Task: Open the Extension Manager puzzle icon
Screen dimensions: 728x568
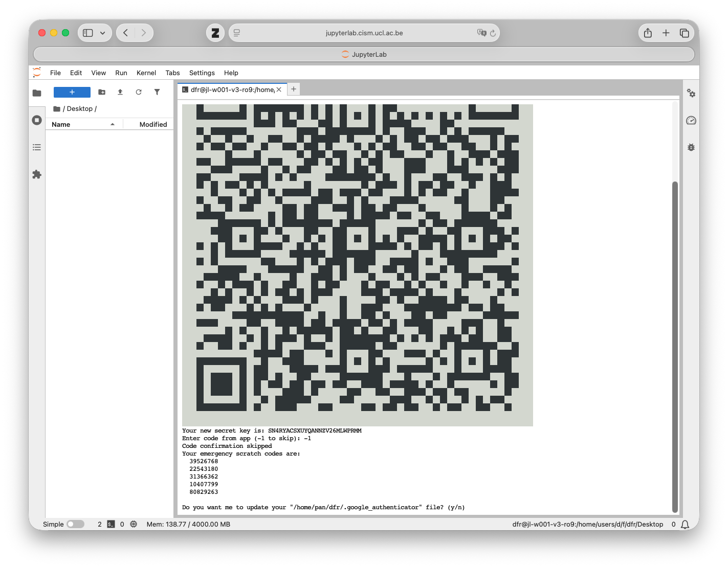Action: coord(37,174)
